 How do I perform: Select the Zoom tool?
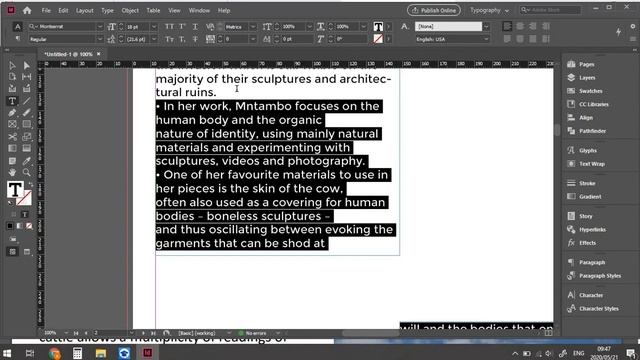(27, 172)
